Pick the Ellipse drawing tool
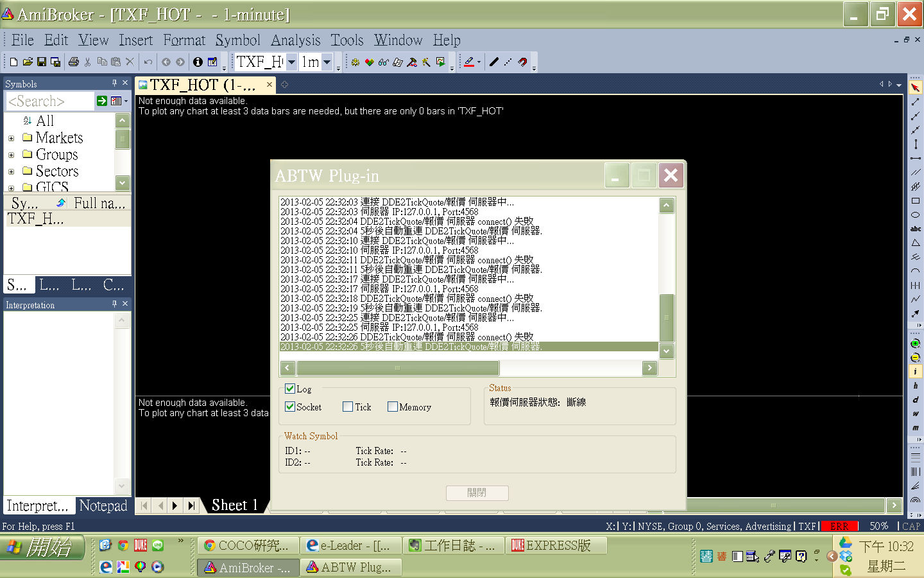This screenshot has height=578, width=924. pos(916,215)
